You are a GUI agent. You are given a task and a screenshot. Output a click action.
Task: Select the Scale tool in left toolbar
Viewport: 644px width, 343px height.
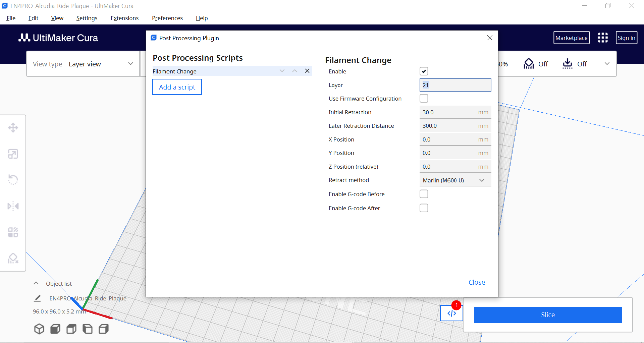pos(13,154)
